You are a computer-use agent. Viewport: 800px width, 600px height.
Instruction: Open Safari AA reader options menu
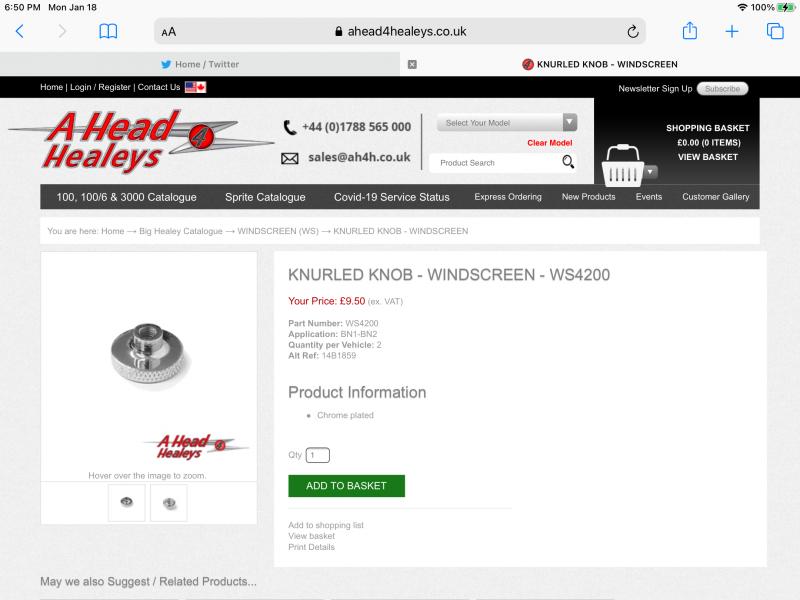point(169,32)
